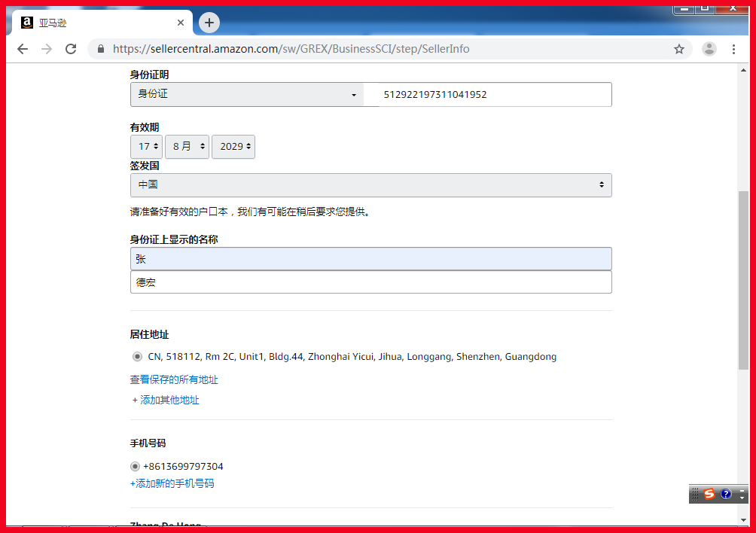This screenshot has height=533, width=756.
Task: Click the 身份证明 label
Action: 149,75
